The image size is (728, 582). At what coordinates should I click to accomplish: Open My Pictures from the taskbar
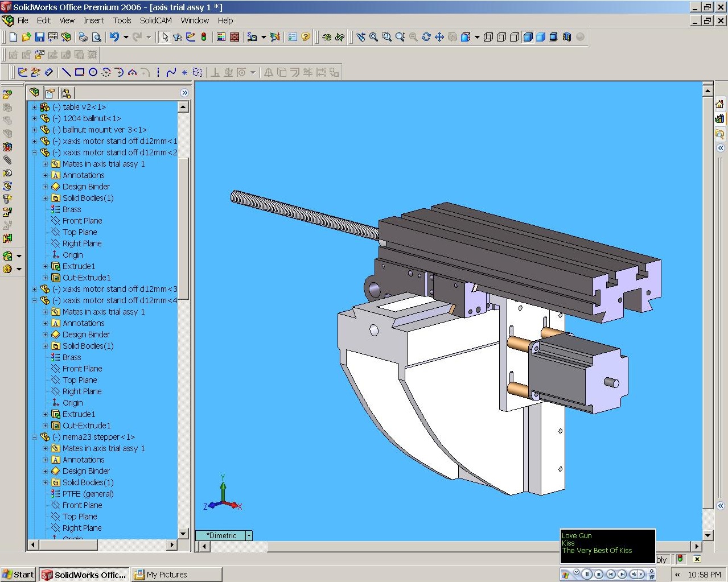[166, 575]
